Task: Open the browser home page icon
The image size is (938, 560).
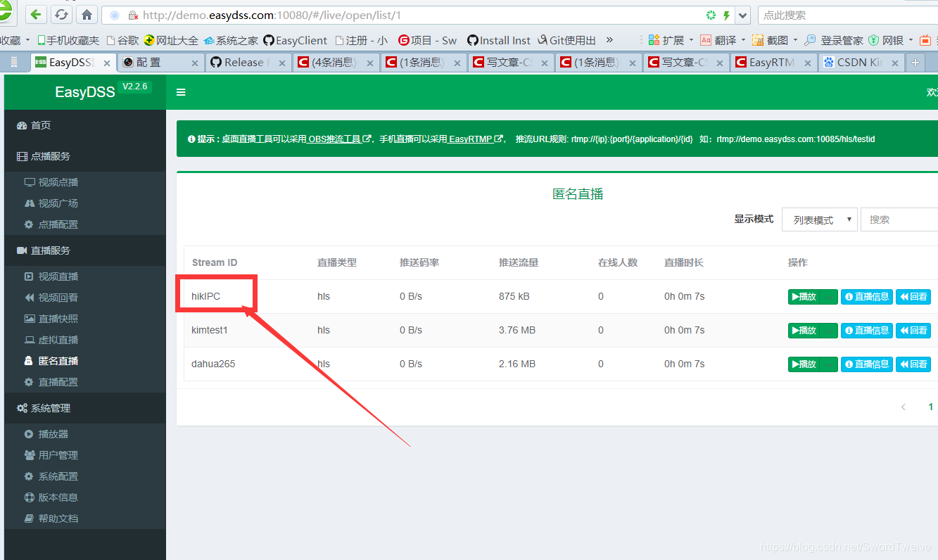Action: pyautogui.click(x=87, y=14)
